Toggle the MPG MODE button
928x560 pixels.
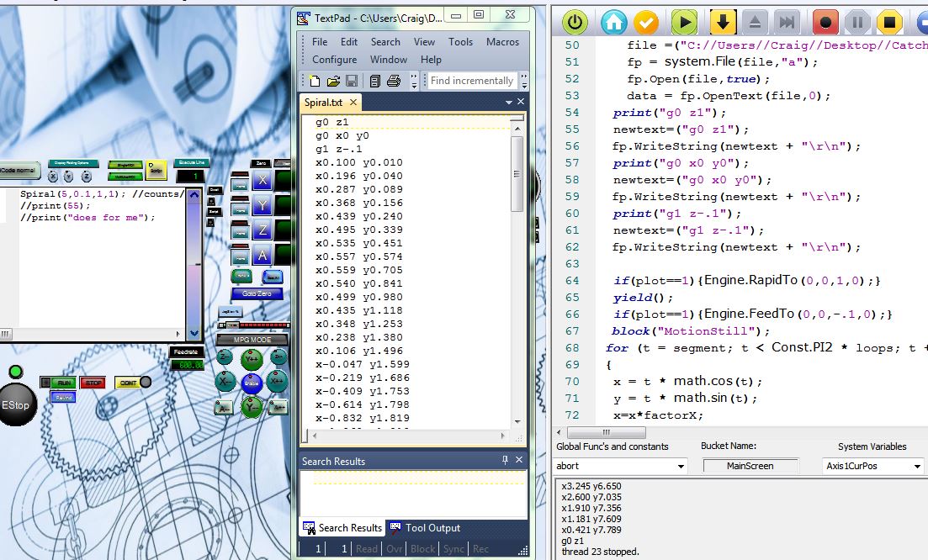(252, 340)
